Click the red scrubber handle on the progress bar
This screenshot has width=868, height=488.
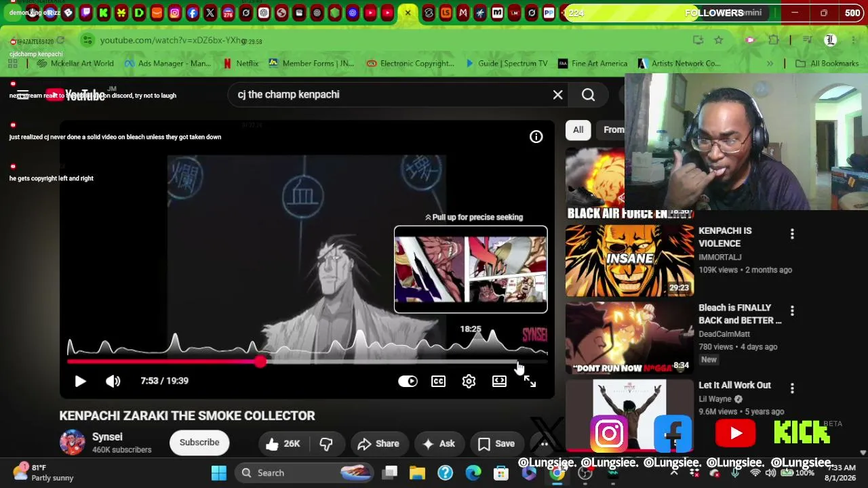click(x=260, y=362)
